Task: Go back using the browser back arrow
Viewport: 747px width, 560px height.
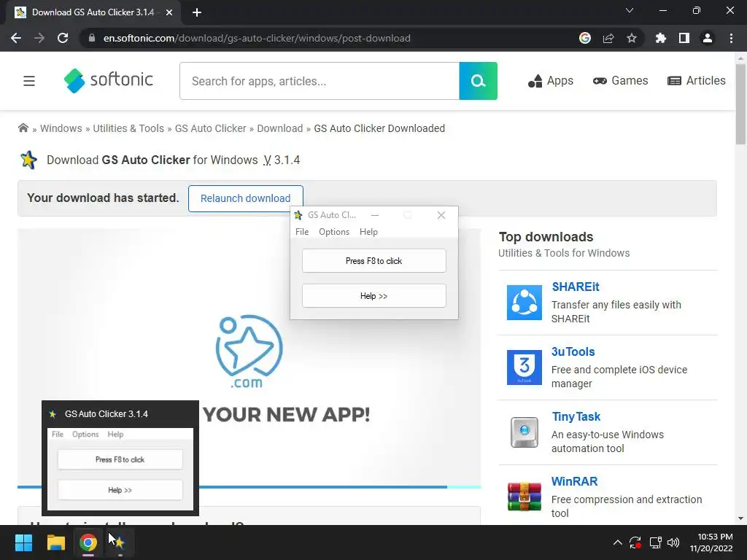Action: click(16, 38)
